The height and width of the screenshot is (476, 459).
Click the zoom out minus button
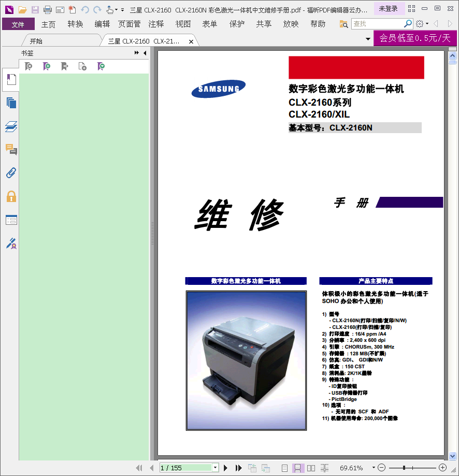pyautogui.click(x=382, y=468)
